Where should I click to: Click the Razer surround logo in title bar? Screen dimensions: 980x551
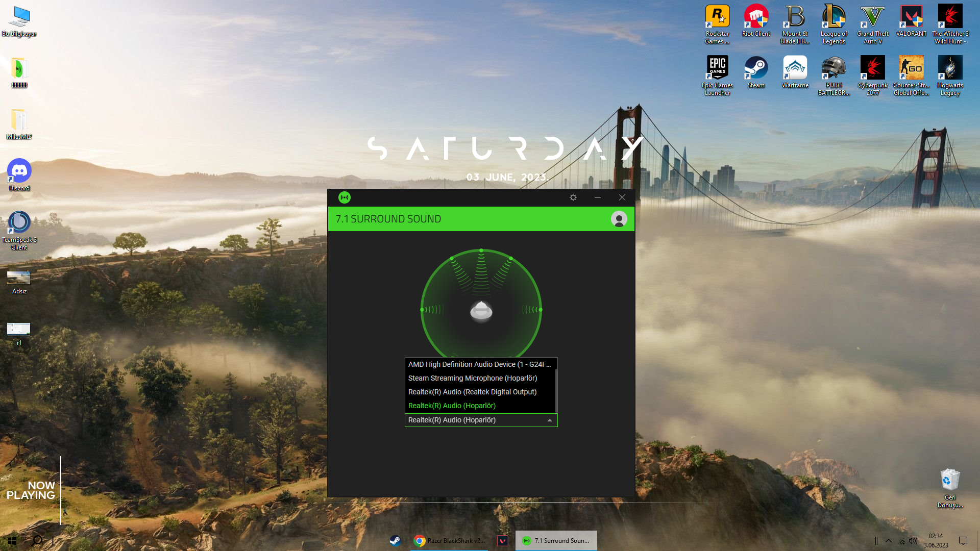coord(345,197)
